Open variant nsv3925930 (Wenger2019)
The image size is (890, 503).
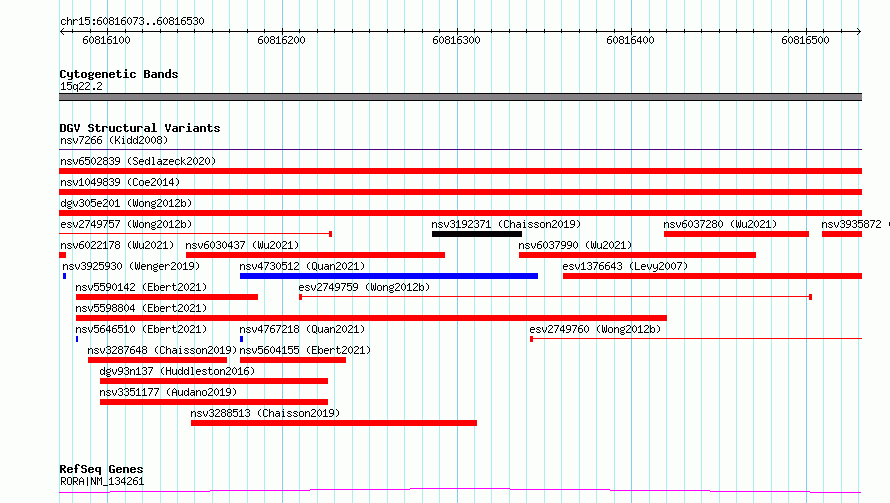tap(131, 266)
